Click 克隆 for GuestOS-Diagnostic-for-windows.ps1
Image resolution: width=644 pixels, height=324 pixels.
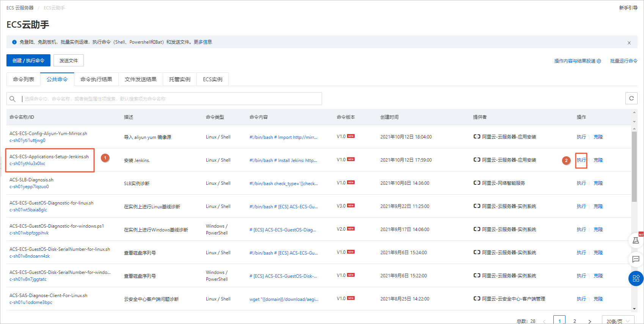(x=598, y=230)
